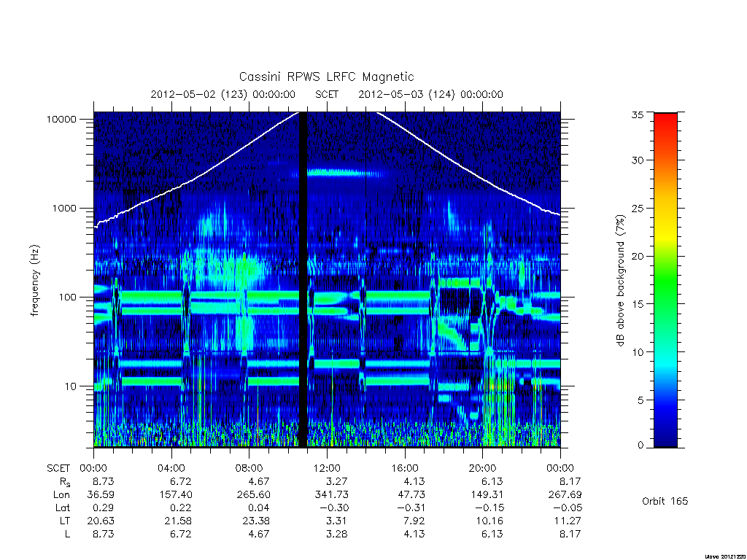This screenshot has height=560, width=747.
Task: Click the Lat value -0.31
Action: point(411,508)
